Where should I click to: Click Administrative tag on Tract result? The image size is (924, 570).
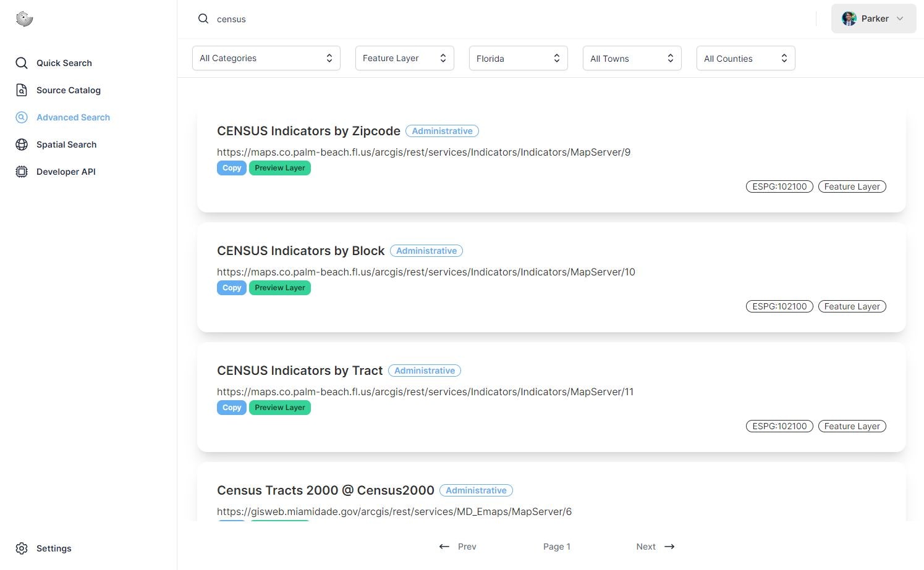425,371
